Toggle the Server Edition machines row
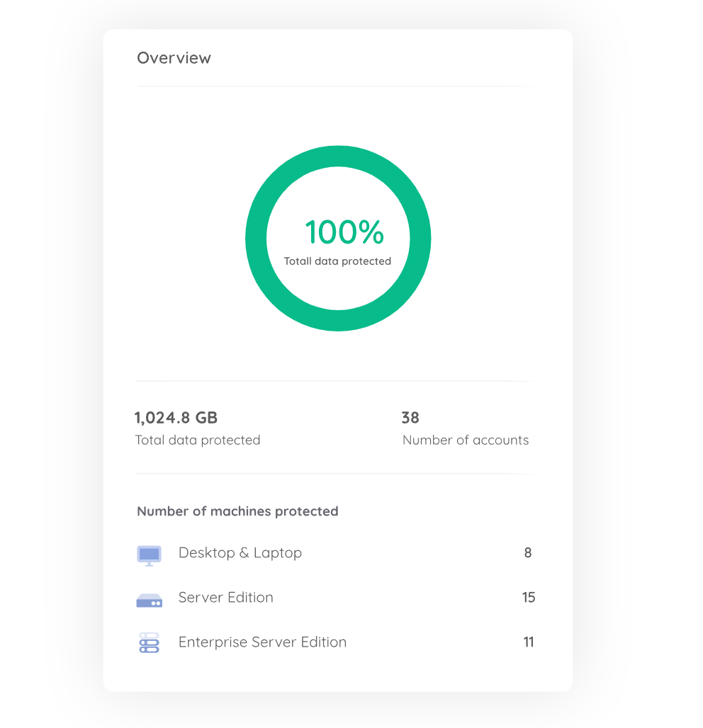The height and width of the screenshot is (728, 703). coord(333,598)
